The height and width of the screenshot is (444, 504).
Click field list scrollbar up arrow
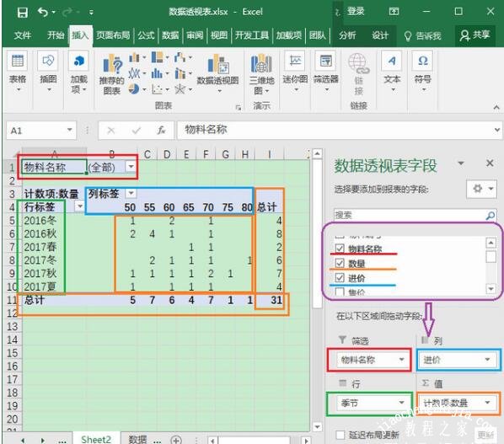pos(491,243)
